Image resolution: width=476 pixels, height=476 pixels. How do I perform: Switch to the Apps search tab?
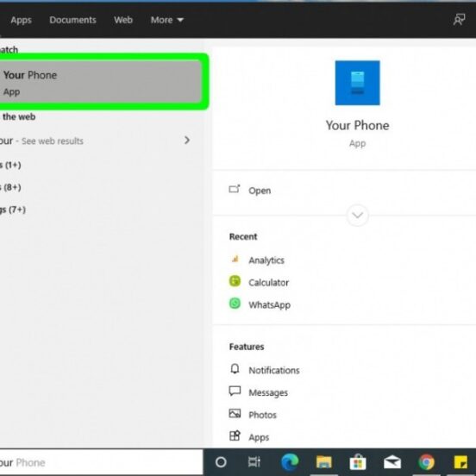point(21,20)
